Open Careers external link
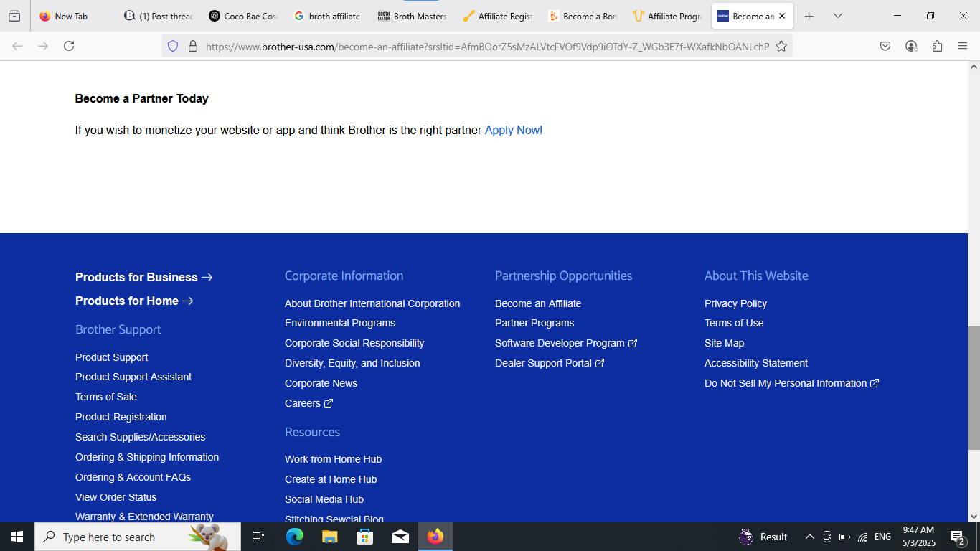This screenshot has height=551, width=980. (309, 403)
